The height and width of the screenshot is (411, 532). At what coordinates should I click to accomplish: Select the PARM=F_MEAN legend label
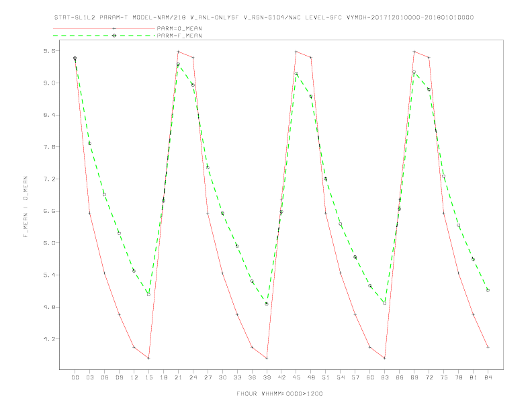[x=179, y=36]
